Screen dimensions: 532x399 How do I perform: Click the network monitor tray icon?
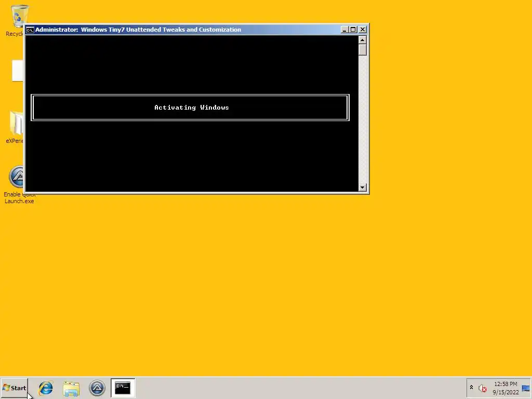tap(526, 388)
